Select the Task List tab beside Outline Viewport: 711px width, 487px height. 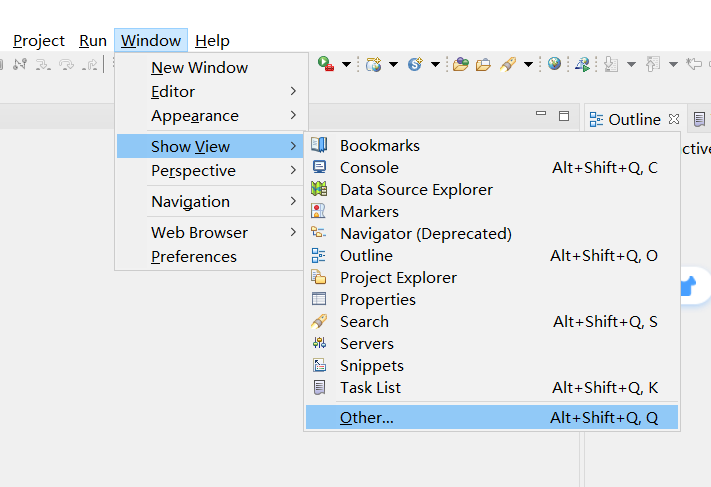[699, 119]
